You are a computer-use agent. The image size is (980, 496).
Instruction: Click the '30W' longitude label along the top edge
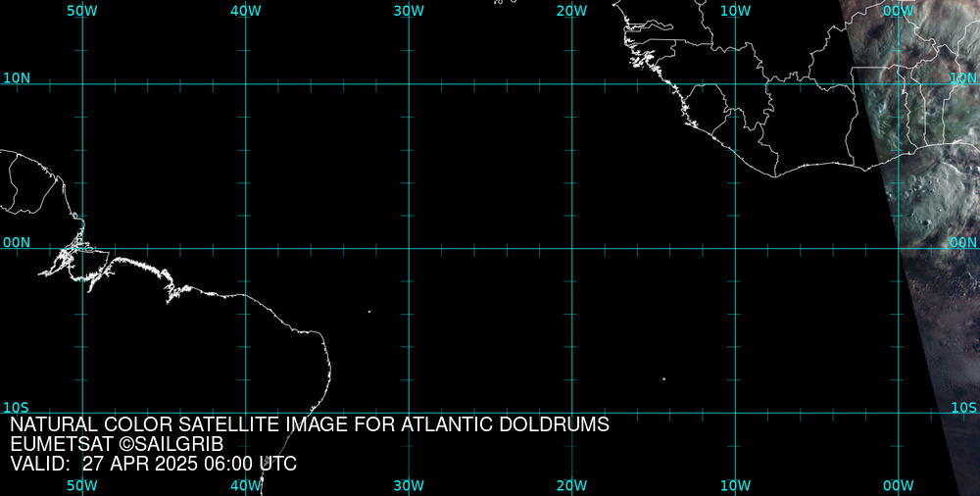click(409, 11)
